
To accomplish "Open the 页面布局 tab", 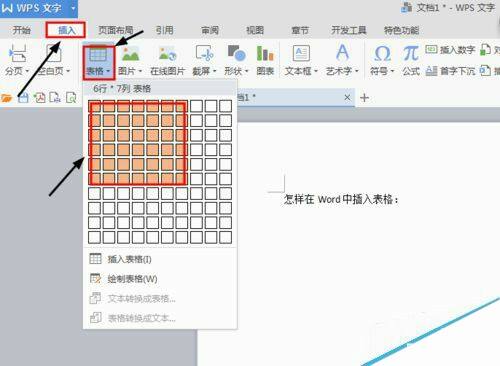I will tap(115, 30).
